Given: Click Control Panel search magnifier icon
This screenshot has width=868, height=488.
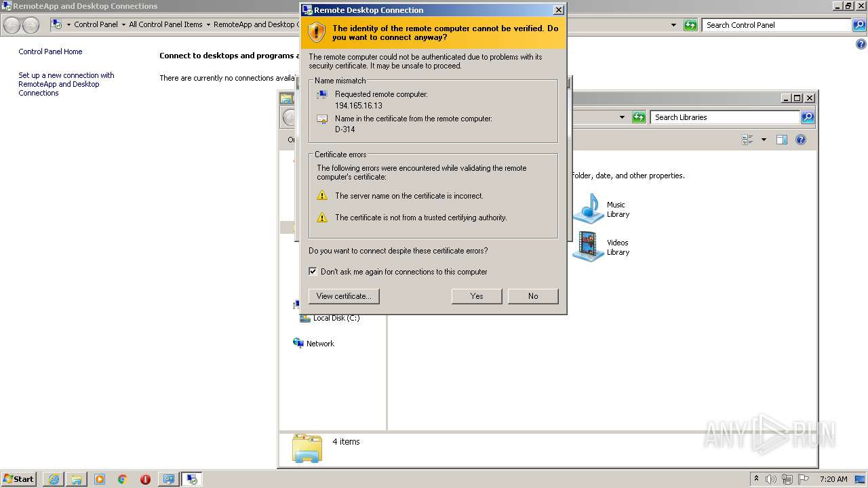Looking at the screenshot, I should coord(860,25).
